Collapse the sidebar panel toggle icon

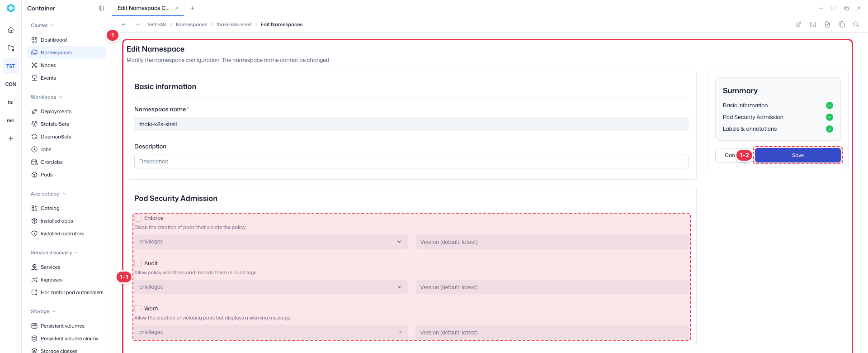[101, 8]
